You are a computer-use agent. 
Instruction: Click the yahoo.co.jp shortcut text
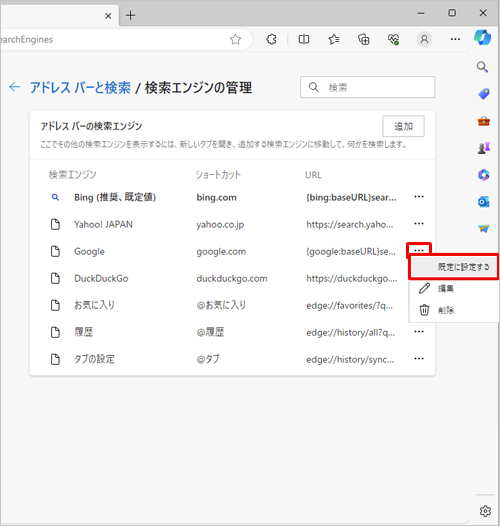tap(220, 225)
